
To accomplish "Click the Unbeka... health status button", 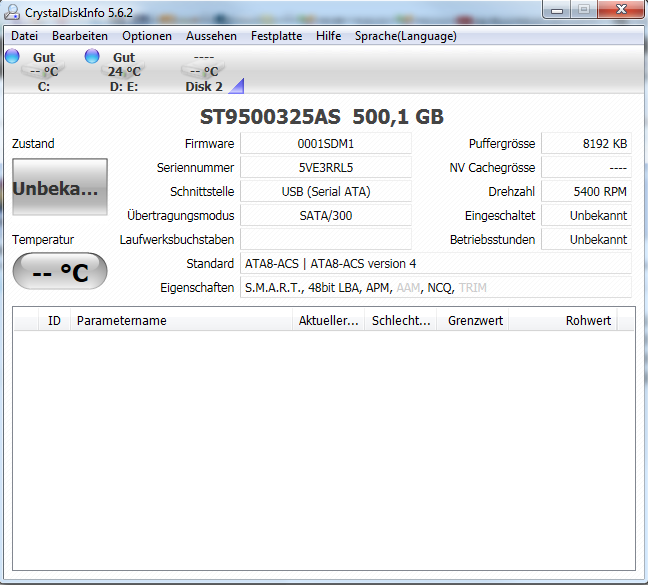I will [60, 187].
